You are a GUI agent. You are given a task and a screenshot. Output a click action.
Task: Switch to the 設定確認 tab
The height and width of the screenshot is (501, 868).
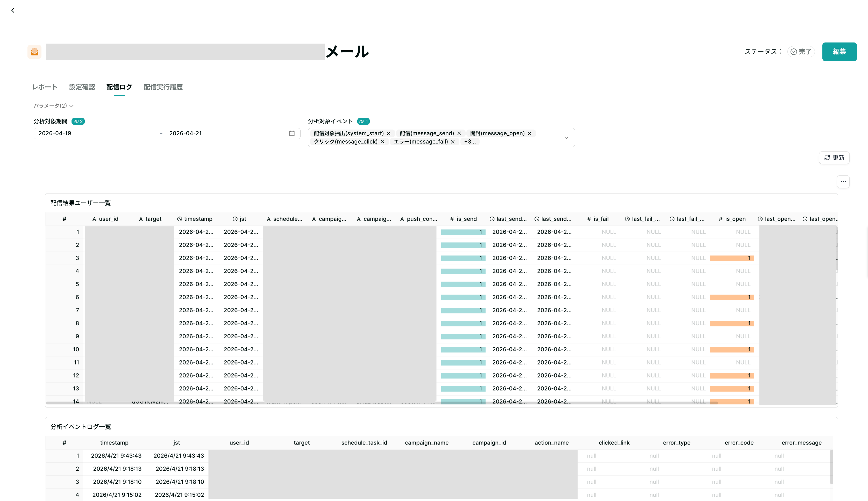pos(82,87)
